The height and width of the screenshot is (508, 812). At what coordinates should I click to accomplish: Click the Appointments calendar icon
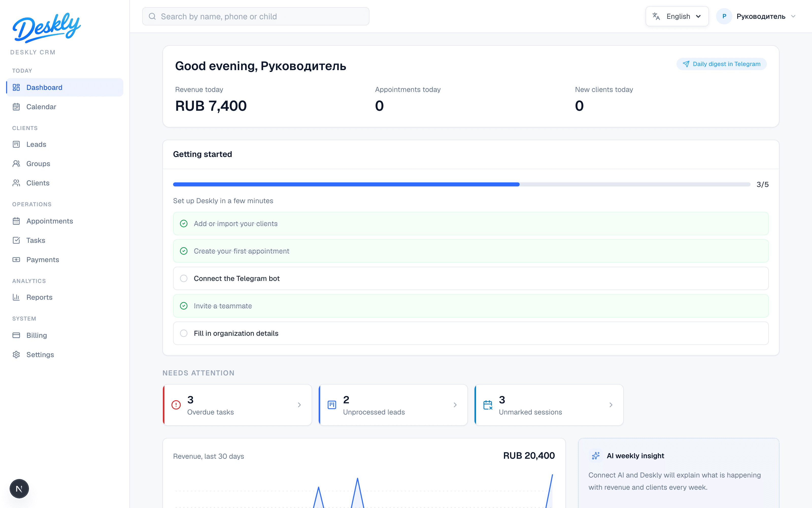click(16, 221)
